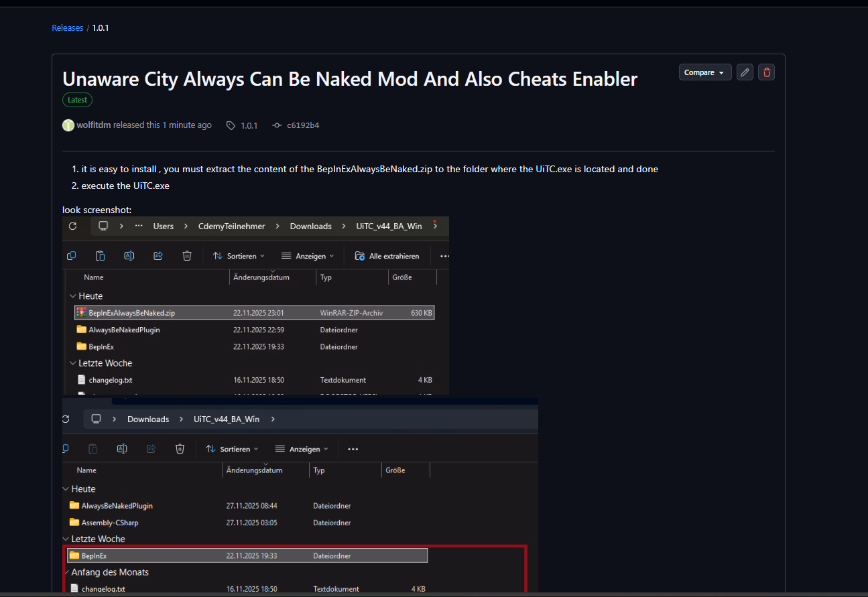
Task: Click the date 27.11.2025 03:05
Action: tap(251, 523)
